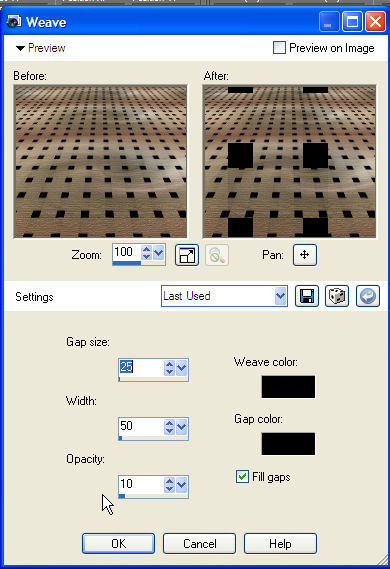Pick a new Weave color swatch
The image size is (390, 569).
tap(288, 386)
